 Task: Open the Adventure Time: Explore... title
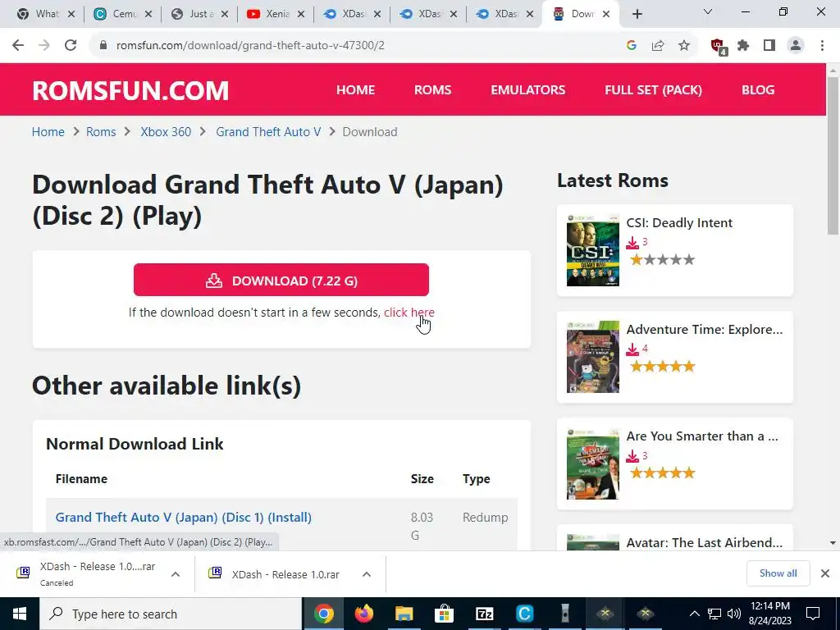pyautogui.click(x=705, y=330)
